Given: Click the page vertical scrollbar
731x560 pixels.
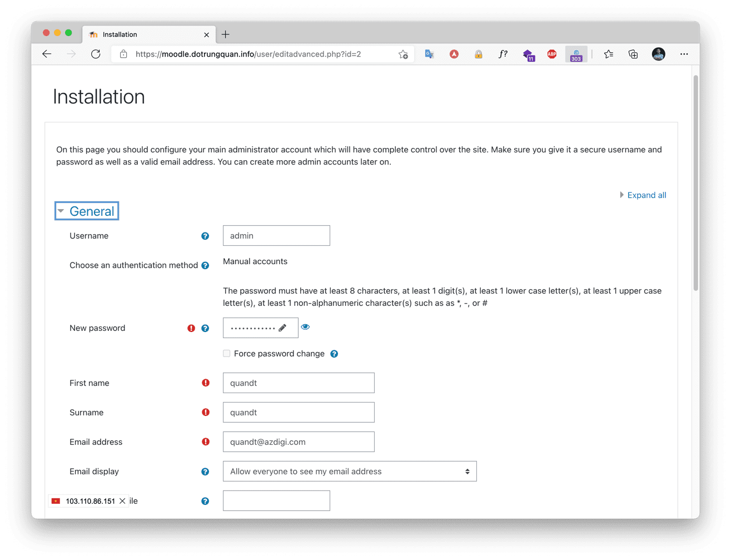Looking at the screenshot, I should (695, 184).
